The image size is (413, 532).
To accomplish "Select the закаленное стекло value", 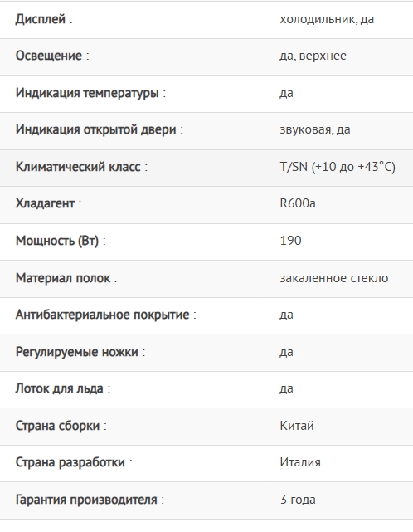I will (334, 278).
